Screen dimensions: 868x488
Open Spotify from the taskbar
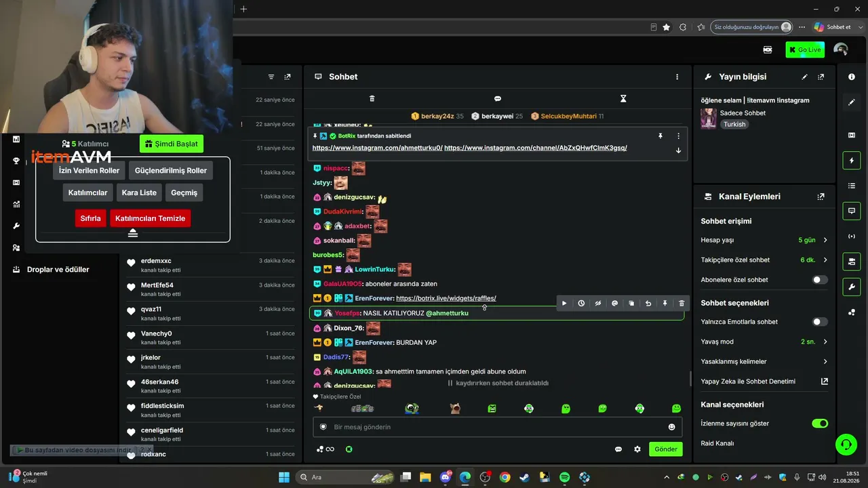click(564, 477)
